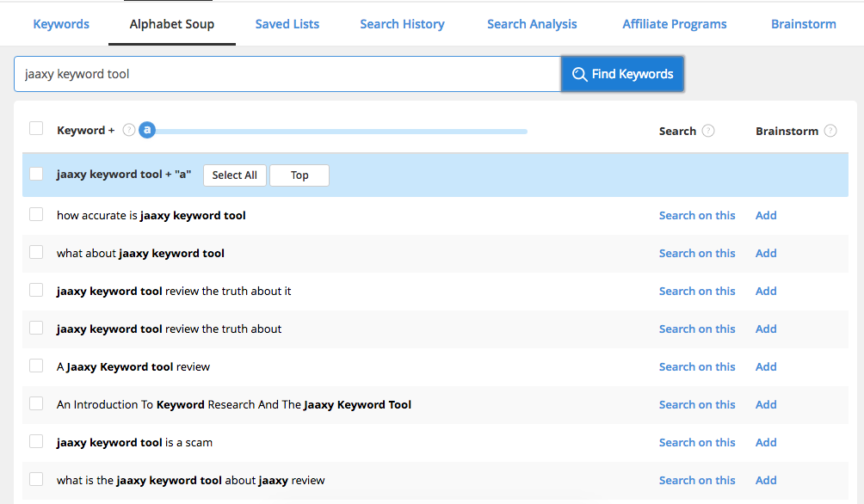Viewport: 864px width, 504px height.
Task: Check 'how accurate is jaaxy keyword tool' checkbox
Action: (x=36, y=214)
